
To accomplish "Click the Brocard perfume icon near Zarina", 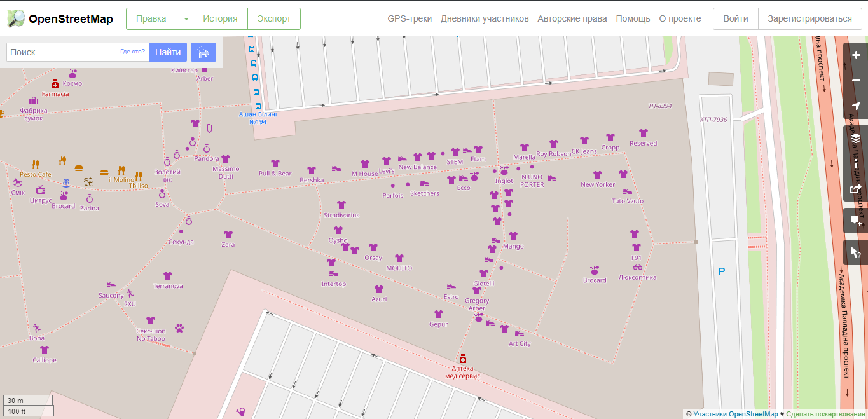I will click(64, 196).
